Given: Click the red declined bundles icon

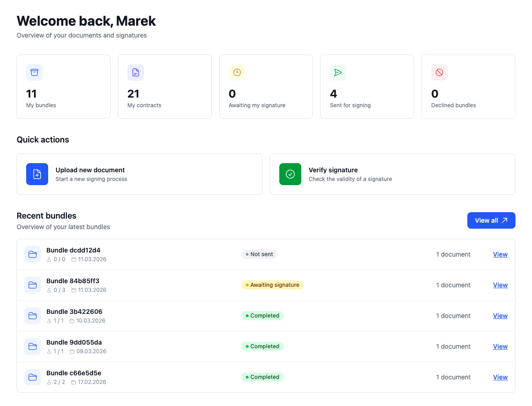Looking at the screenshot, I should click(x=439, y=72).
